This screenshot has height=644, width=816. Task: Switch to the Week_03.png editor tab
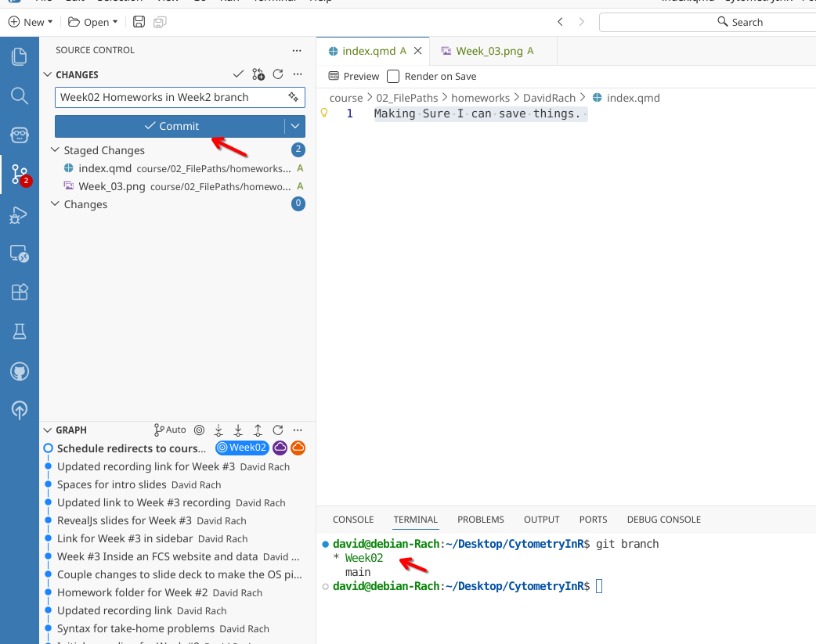pyautogui.click(x=489, y=51)
